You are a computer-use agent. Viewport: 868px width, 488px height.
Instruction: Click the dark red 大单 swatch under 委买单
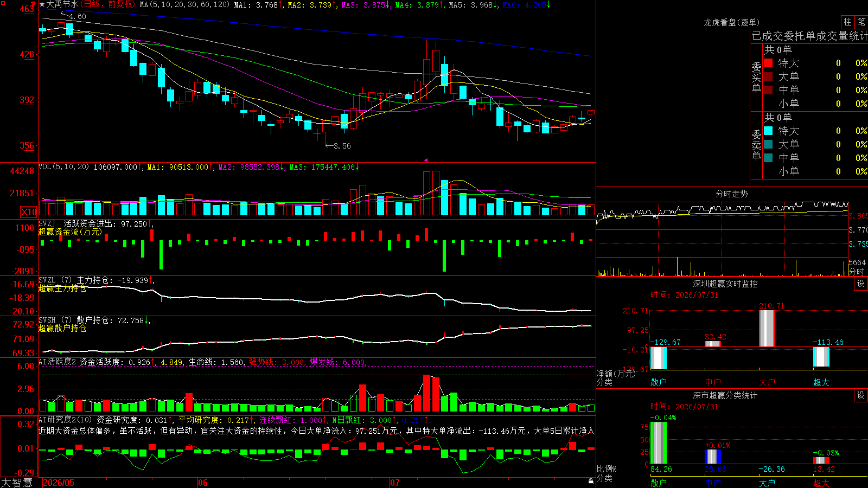click(x=768, y=76)
